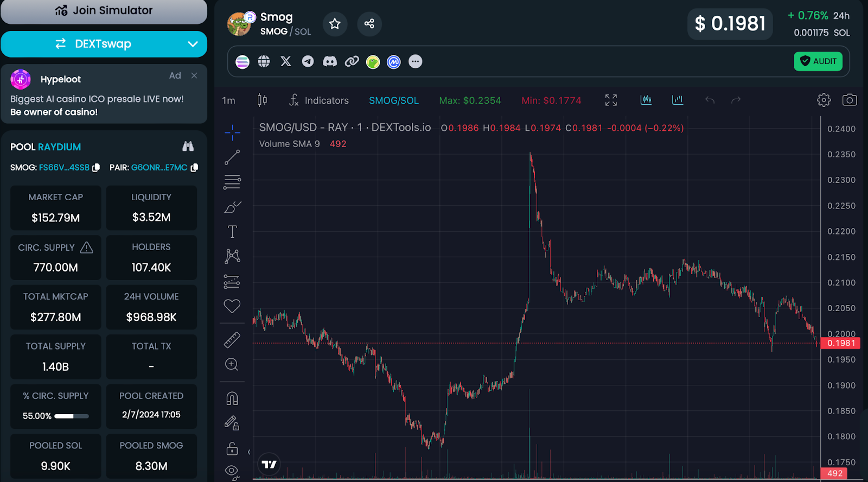This screenshot has width=868, height=482.
Task: Click the RAYDIUM pool label
Action: (59, 147)
